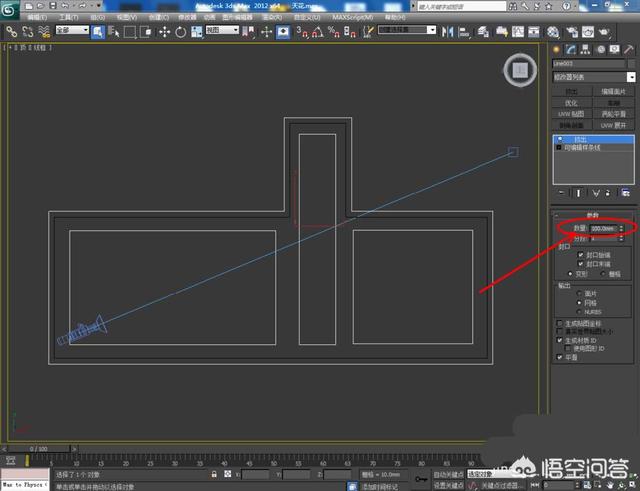Collapse the 参数 rollout header
This screenshot has height=491, width=640.
tap(593, 215)
